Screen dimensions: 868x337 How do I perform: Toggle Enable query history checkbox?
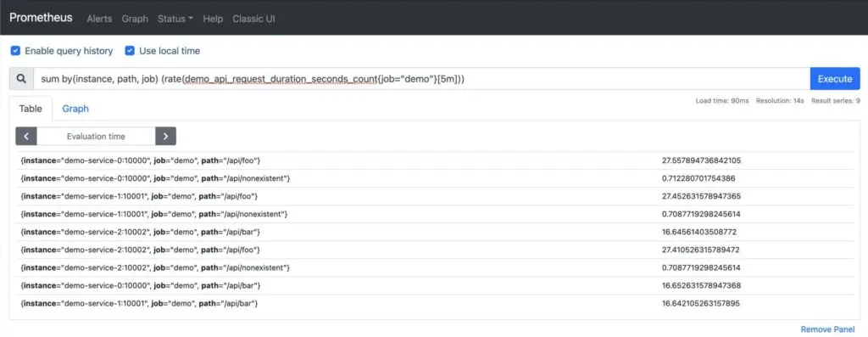point(15,51)
